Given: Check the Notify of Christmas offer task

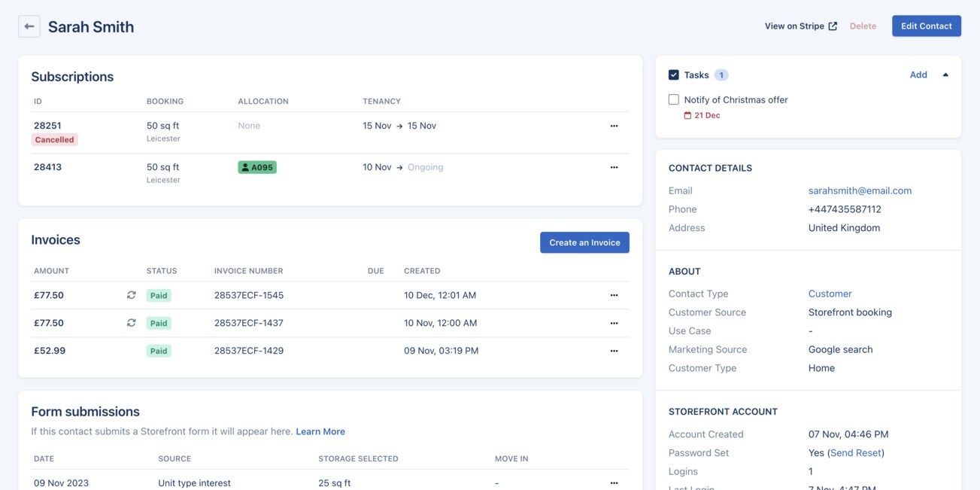Looking at the screenshot, I should [x=673, y=99].
